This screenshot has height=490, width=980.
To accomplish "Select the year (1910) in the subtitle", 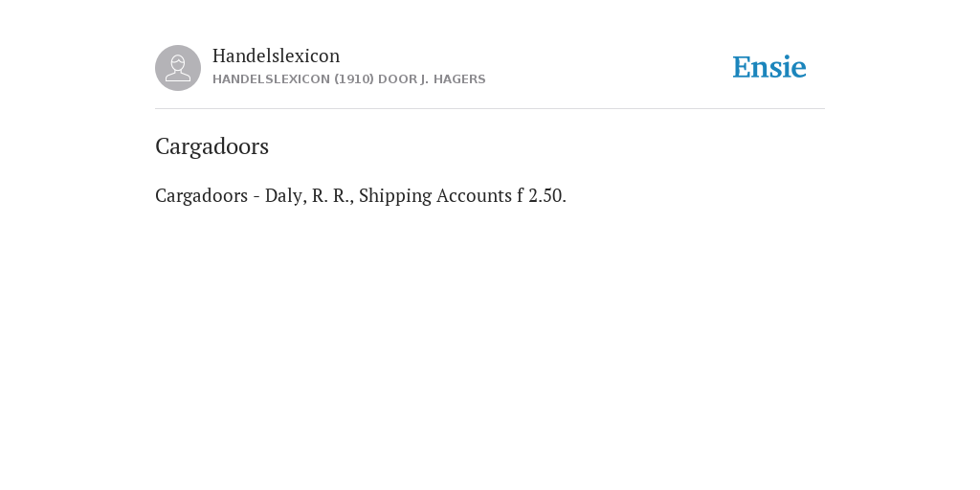I will (354, 79).
